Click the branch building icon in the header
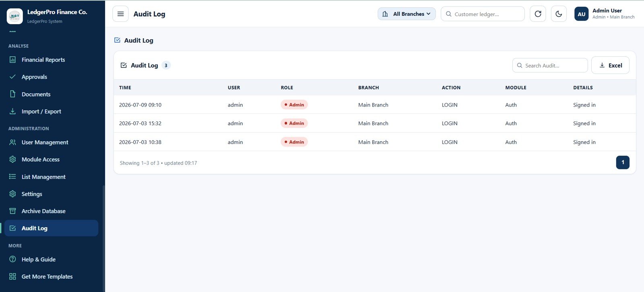 click(x=385, y=14)
